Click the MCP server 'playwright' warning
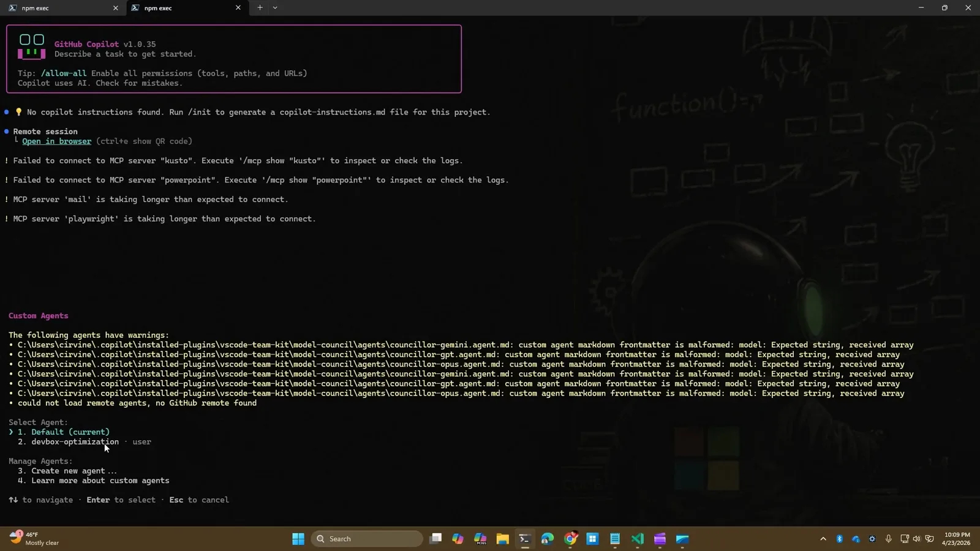This screenshot has width=980, height=551. click(x=160, y=219)
